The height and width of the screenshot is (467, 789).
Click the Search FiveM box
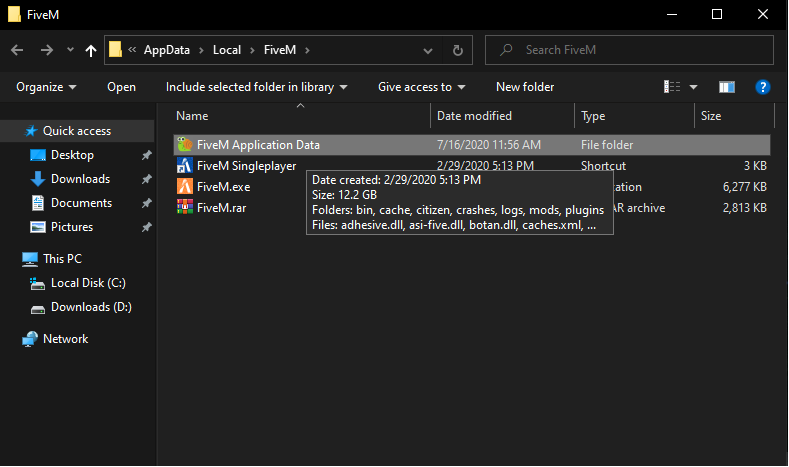point(629,50)
